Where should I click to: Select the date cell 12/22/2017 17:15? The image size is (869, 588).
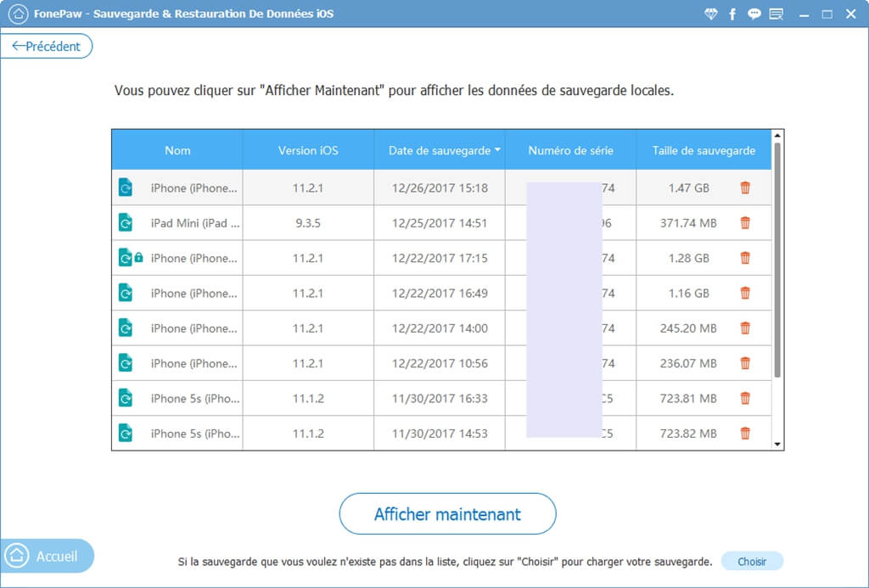[440, 258]
